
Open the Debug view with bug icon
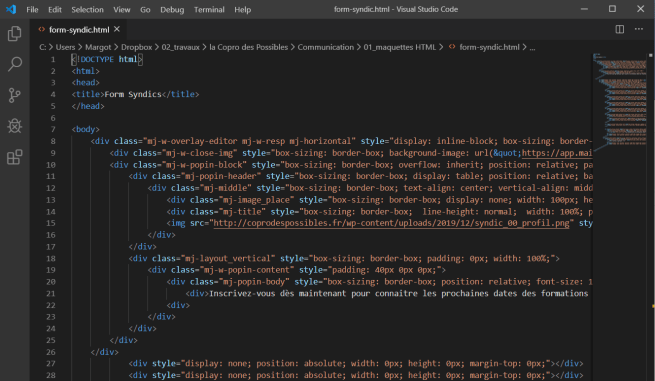pyautogui.click(x=15, y=126)
